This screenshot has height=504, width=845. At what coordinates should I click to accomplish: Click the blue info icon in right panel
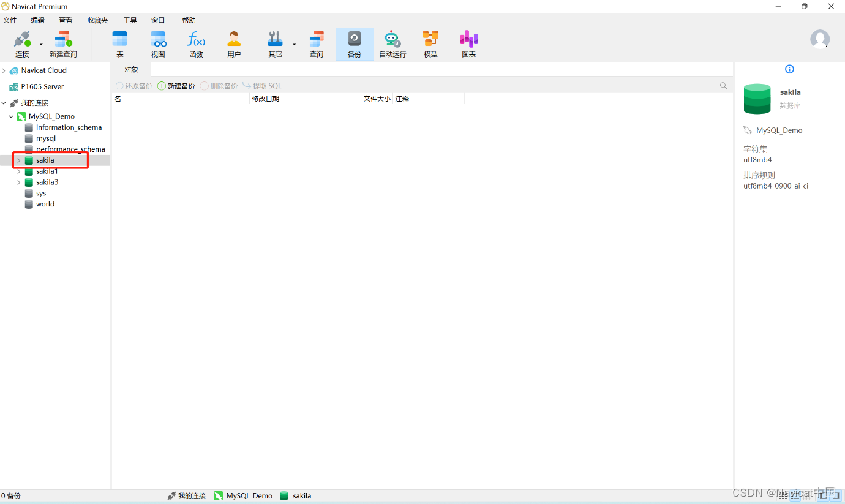point(789,69)
